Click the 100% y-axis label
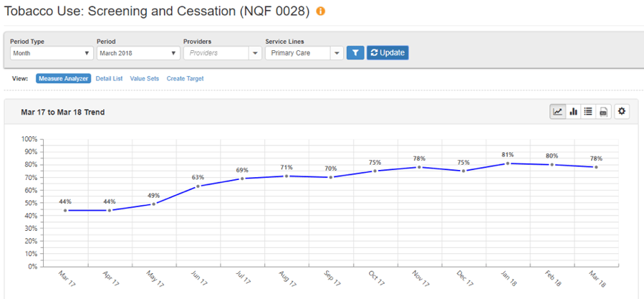The width and height of the screenshot is (644, 299). 29,139
